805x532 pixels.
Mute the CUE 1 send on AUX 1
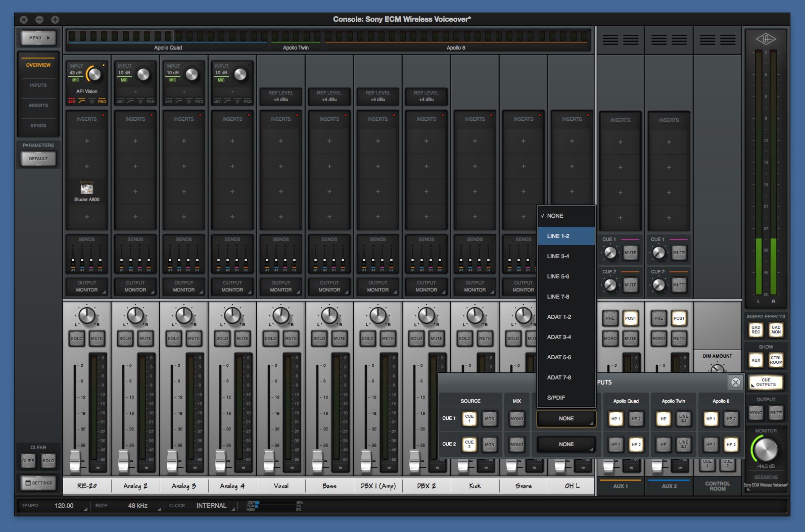[x=631, y=253]
